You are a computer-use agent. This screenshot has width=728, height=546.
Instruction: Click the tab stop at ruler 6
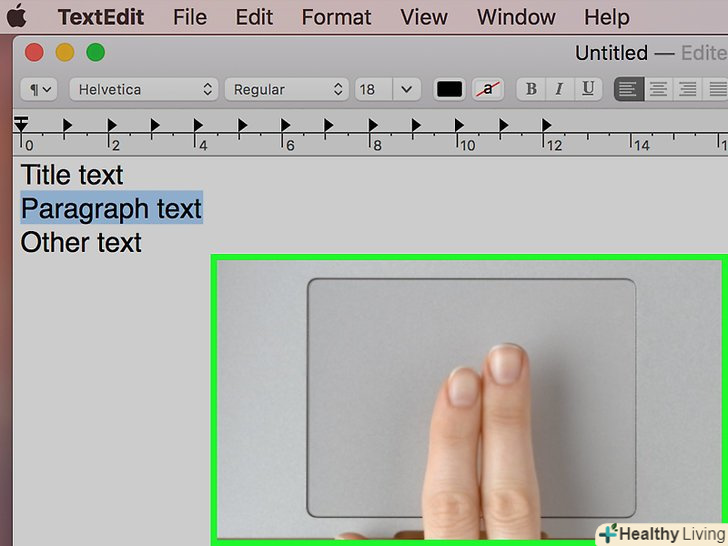coord(285,125)
